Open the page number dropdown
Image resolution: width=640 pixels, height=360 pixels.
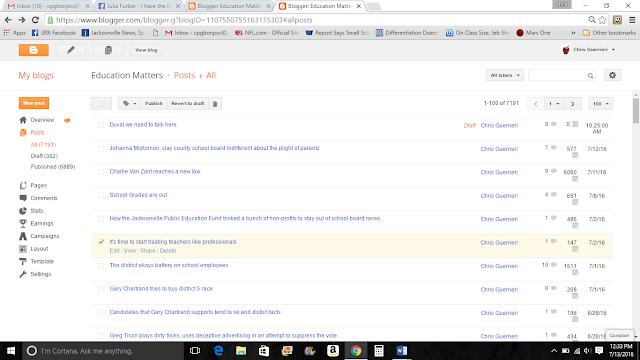(554, 104)
